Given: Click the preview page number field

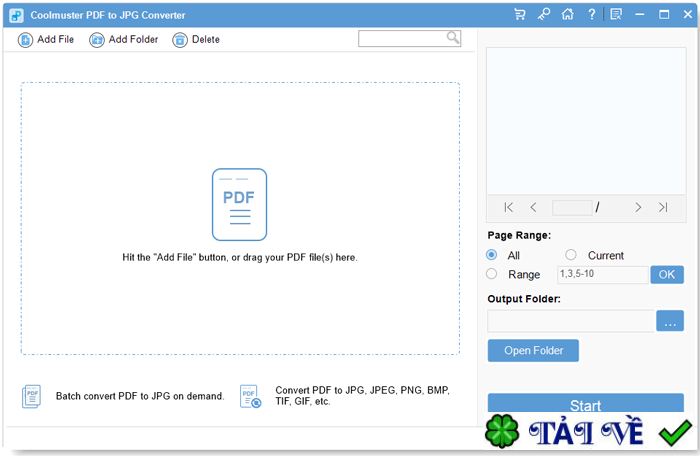Looking at the screenshot, I should click(x=572, y=208).
